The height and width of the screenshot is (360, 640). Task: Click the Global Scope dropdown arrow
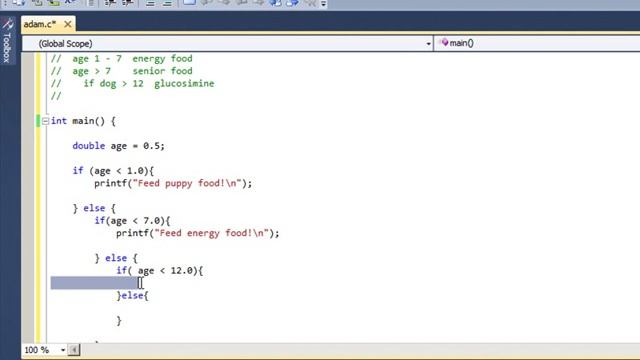(428, 44)
